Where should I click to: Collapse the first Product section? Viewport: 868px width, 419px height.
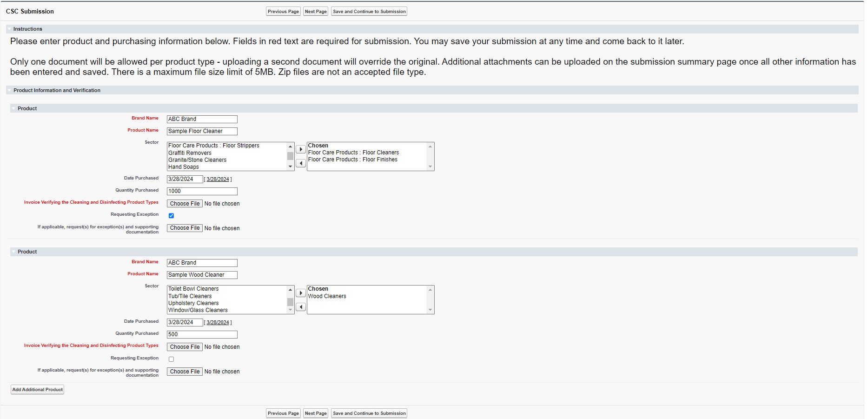(13, 109)
